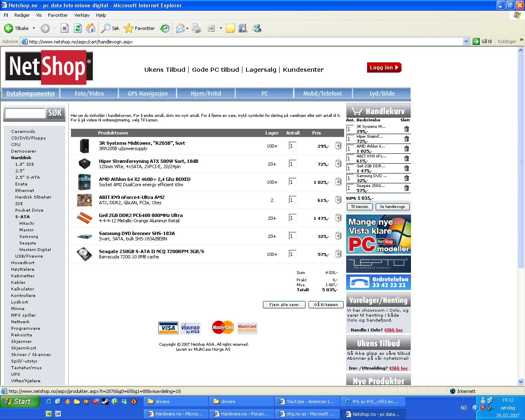Delete Geil 2GB DDR2 in the main product table
The width and height of the screenshot is (525, 420).
coord(338,218)
